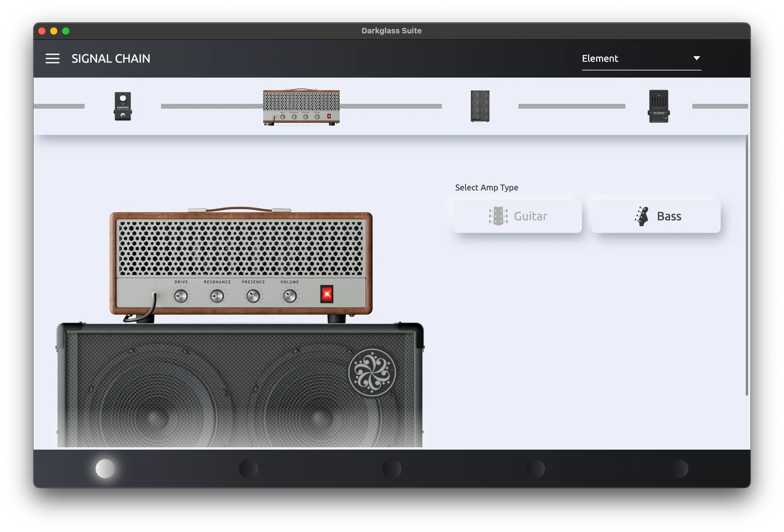Select the fourth preset slot button

point(535,469)
